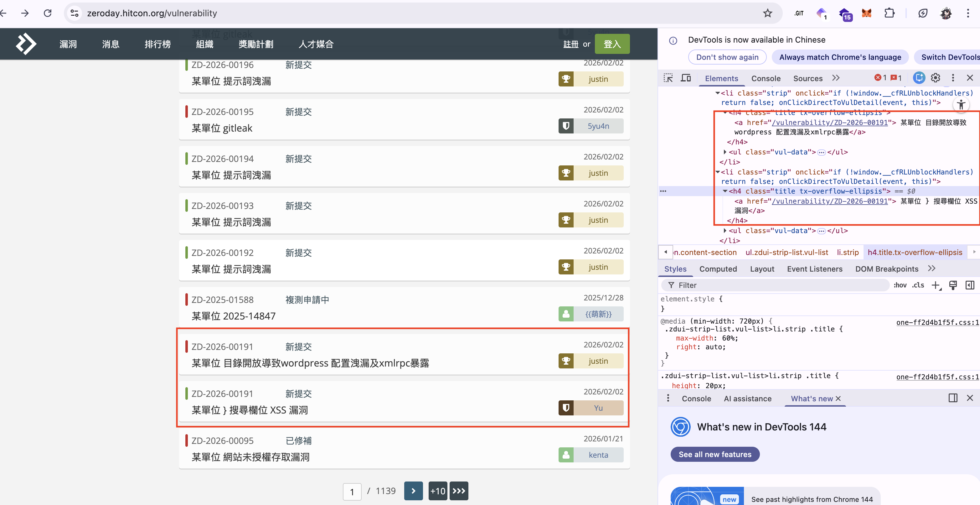Open the drawer three-dot menu
The image size is (980, 505).
coord(668,398)
